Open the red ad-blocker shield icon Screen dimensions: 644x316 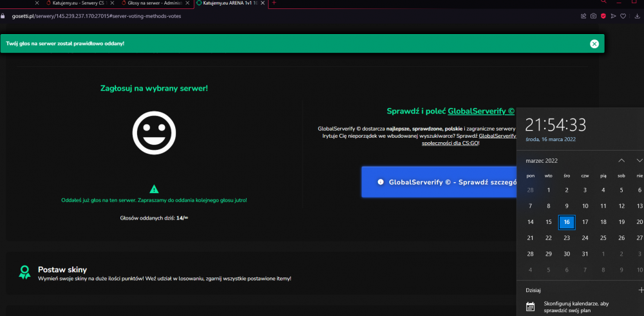(603, 16)
